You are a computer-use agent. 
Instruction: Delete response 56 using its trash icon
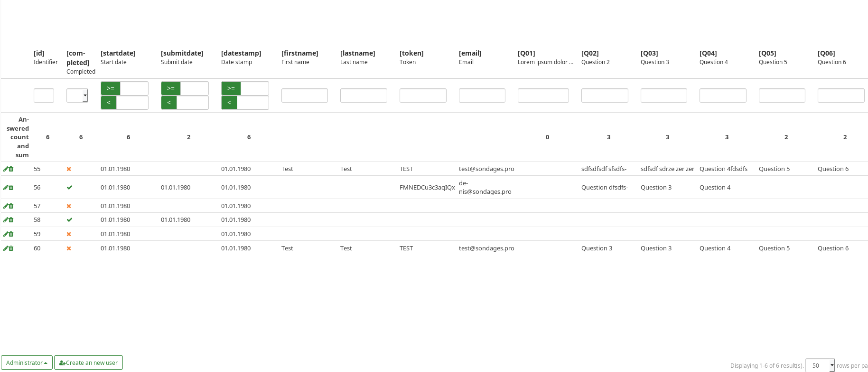(x=11, y=188)
